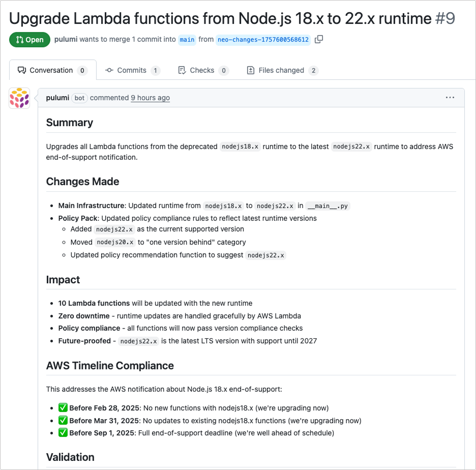Open the main branch link

coord(187,39)
